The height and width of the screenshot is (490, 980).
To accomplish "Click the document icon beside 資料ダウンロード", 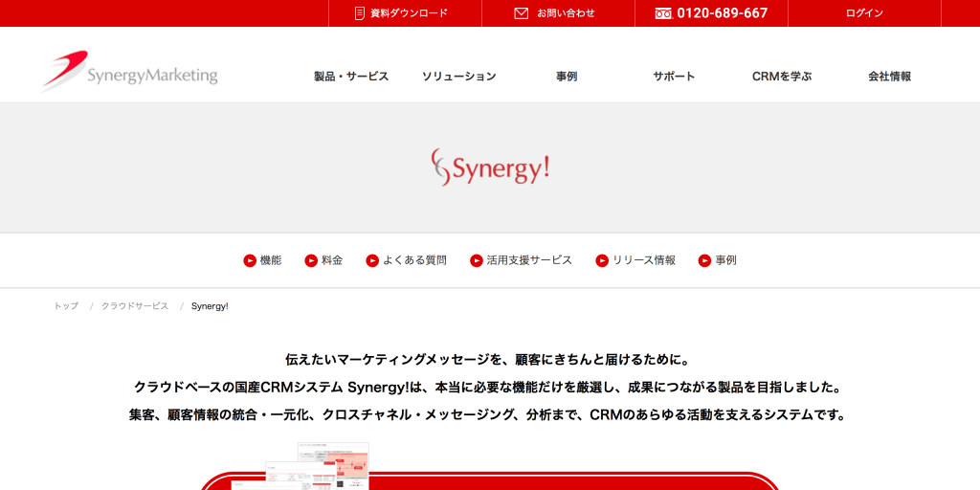I will [360, 13].
